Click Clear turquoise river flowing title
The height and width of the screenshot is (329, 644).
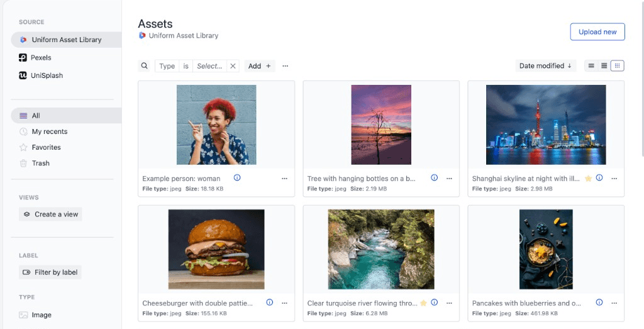[x=362, y=303]
